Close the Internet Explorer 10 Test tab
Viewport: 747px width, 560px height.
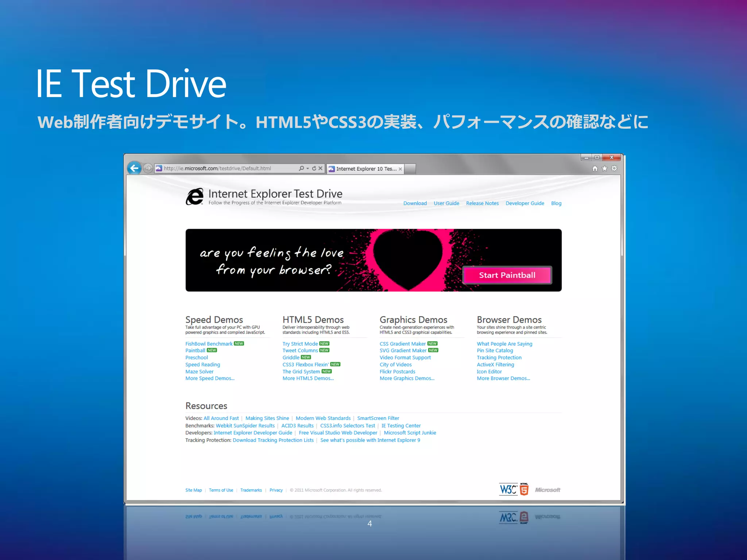click(400, 169)
